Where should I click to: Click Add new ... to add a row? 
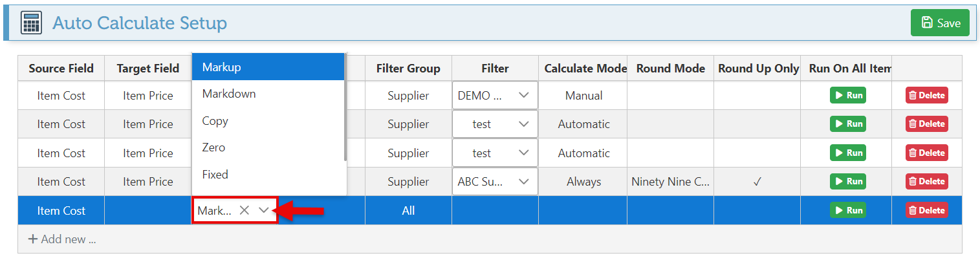[62, 239]
